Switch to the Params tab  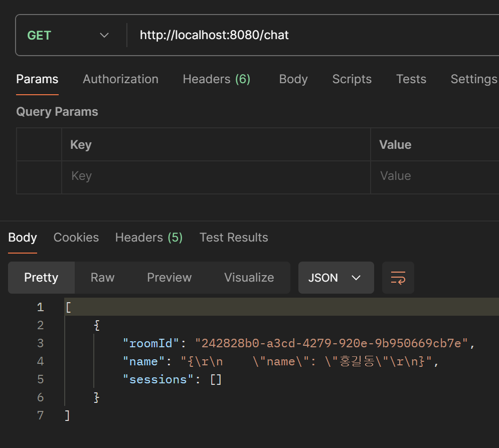[37, 79]
